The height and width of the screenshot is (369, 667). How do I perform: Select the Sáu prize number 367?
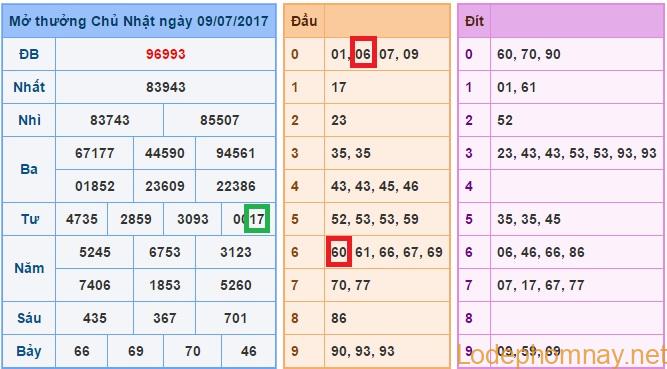(x=165, y=318)
